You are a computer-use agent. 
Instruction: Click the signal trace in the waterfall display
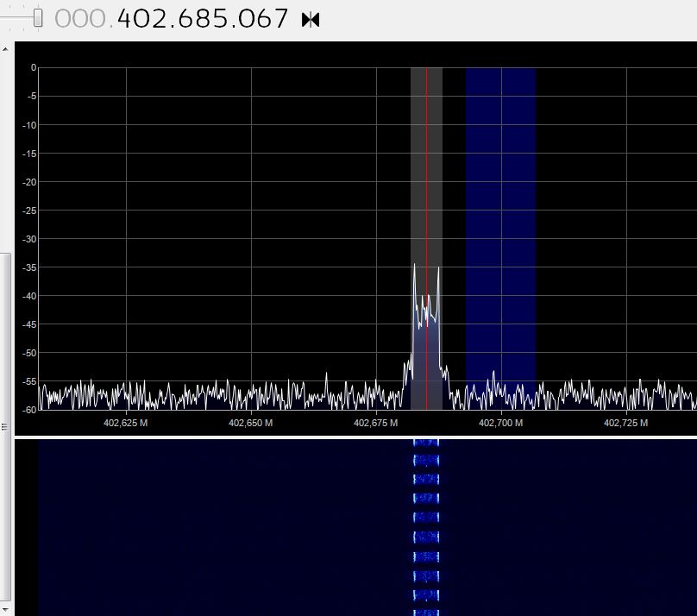point(426,527)
